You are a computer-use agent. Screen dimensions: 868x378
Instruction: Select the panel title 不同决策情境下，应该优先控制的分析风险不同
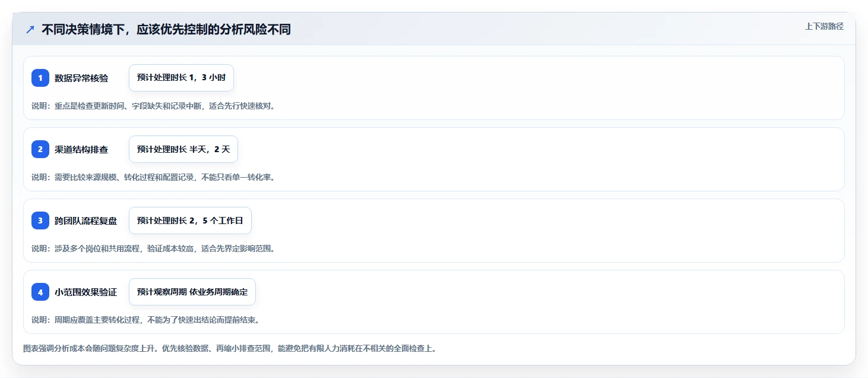166,29
